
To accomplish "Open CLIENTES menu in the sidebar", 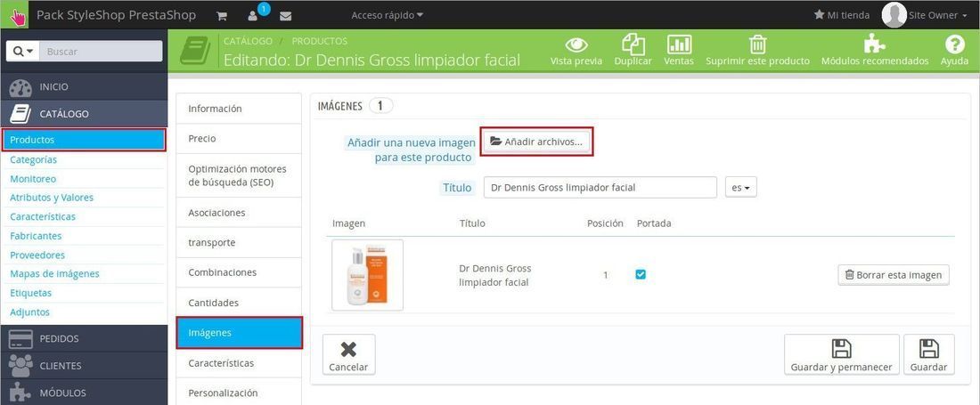I will pos(84,366).
